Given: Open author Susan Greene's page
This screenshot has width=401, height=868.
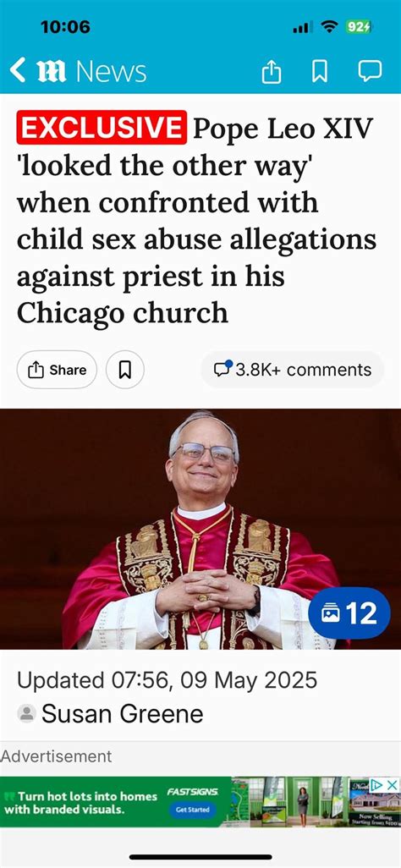Looking at the screenshot, I should [x=122, y=713].
